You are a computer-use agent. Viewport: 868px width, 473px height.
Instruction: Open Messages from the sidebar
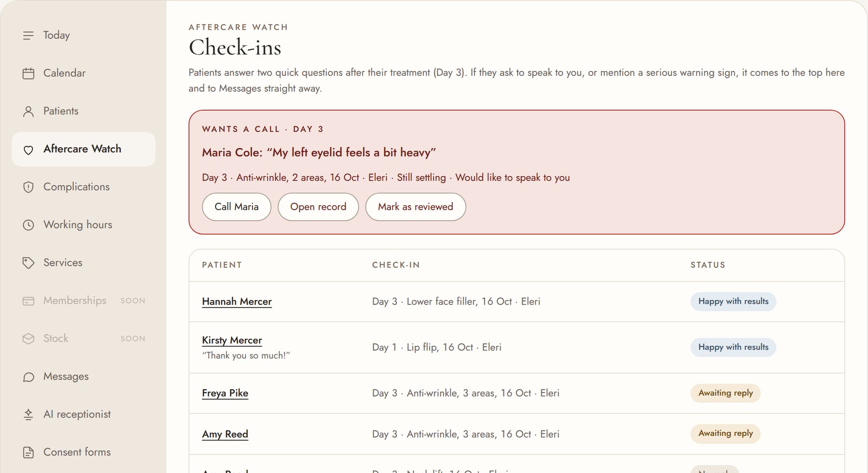click(84, 376)
